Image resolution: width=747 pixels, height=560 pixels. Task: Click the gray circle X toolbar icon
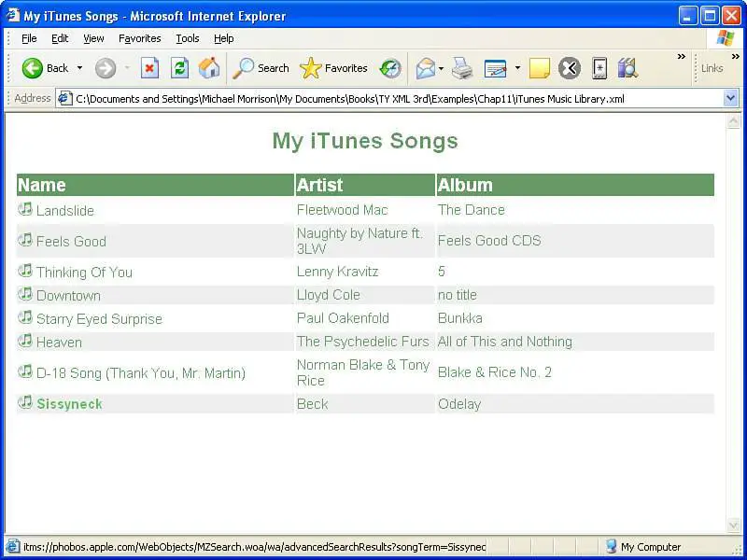click(570, 68)
